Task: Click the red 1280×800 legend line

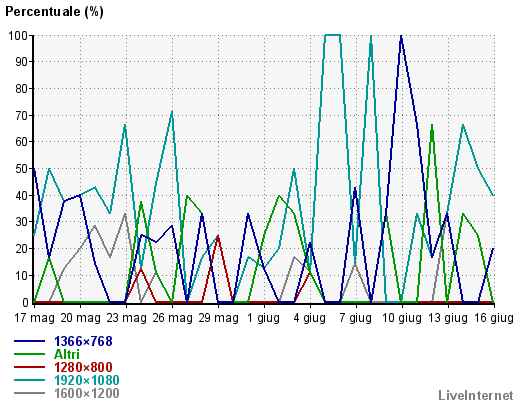Action: (x=29, y=367)
